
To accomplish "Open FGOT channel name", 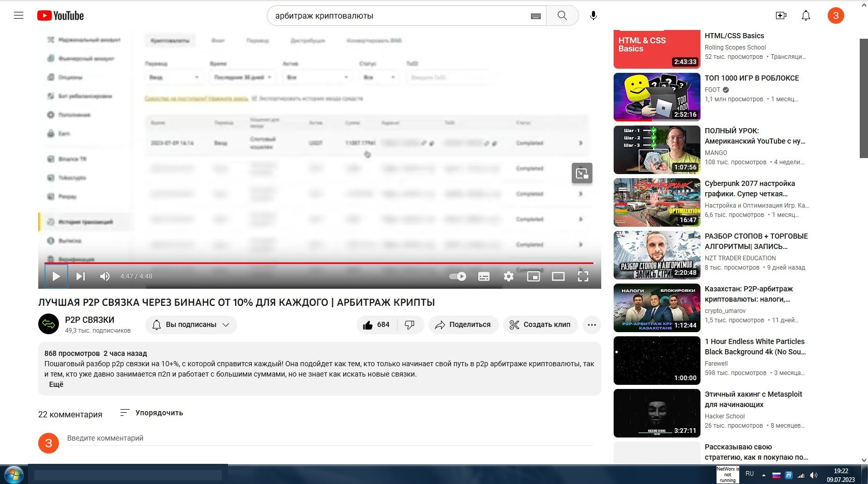I will pos(712,90).
